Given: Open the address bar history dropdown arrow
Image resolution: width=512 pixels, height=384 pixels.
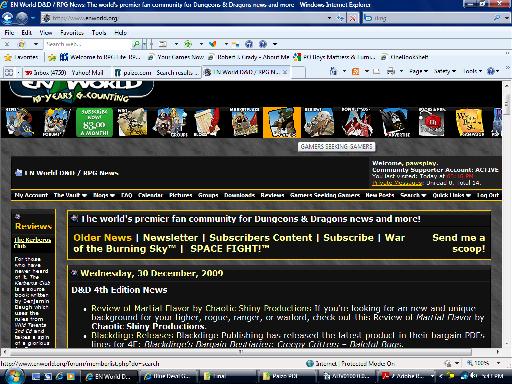Looking at the screenshot, I should tap(329, 18).
